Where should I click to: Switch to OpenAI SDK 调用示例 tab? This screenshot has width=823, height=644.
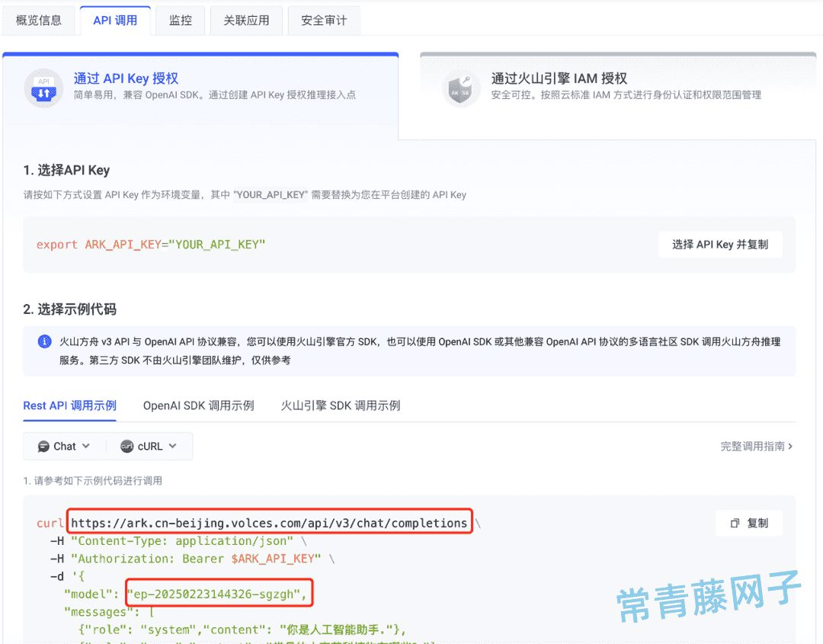click(x=198, y=405)
